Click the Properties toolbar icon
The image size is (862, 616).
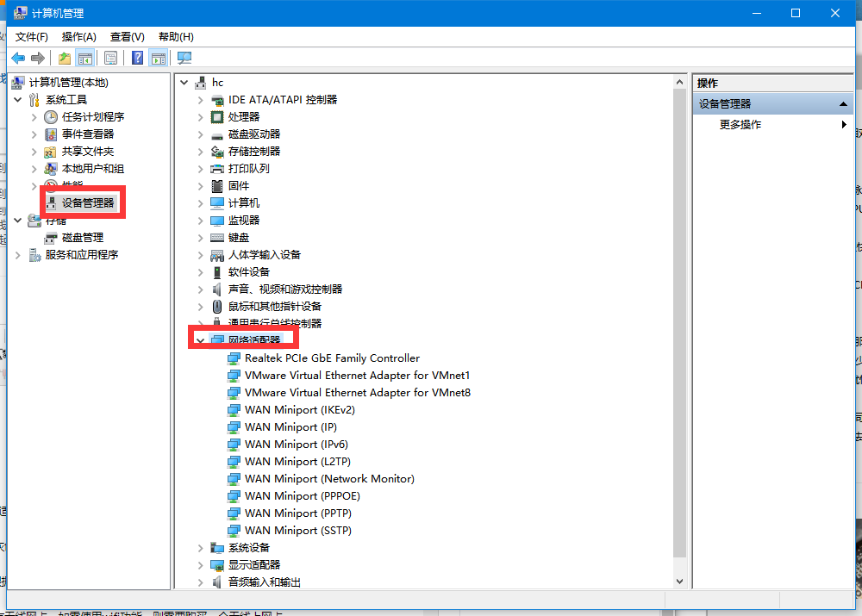click(110, 58)
